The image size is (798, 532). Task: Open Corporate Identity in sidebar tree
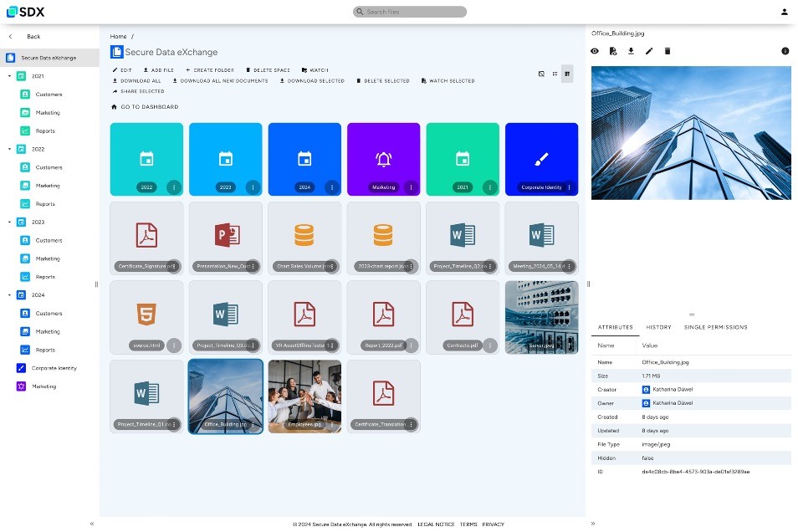54,368
